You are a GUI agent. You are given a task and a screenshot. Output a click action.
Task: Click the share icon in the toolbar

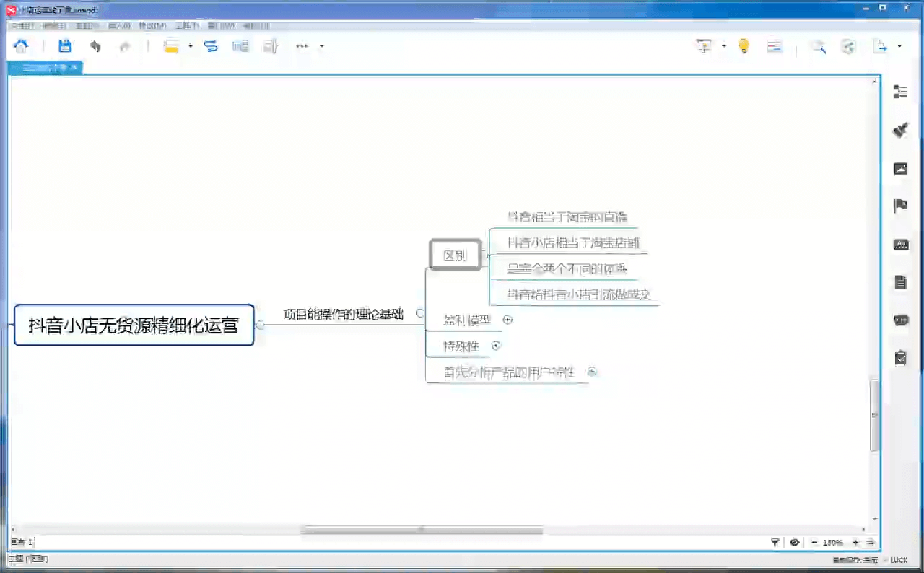click(848, 46)
